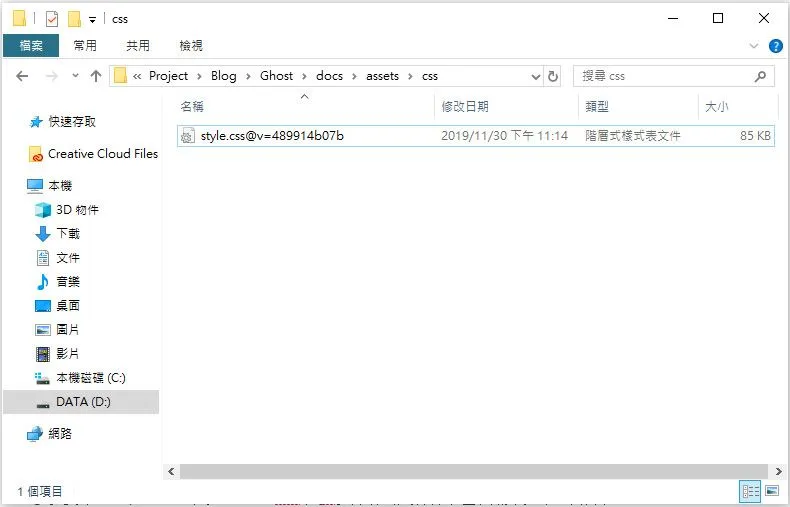Click the horizontal scrollbar track

470,471
